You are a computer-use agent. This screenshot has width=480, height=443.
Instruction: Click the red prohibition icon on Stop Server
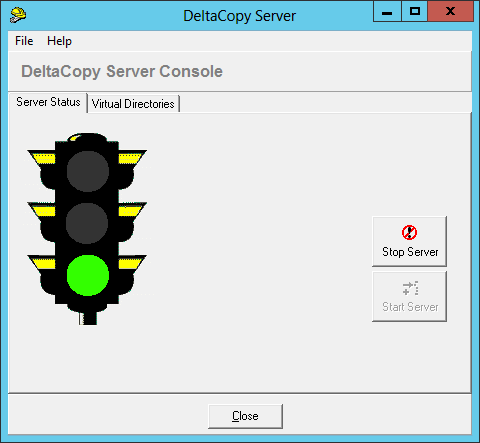coord(409,232)
